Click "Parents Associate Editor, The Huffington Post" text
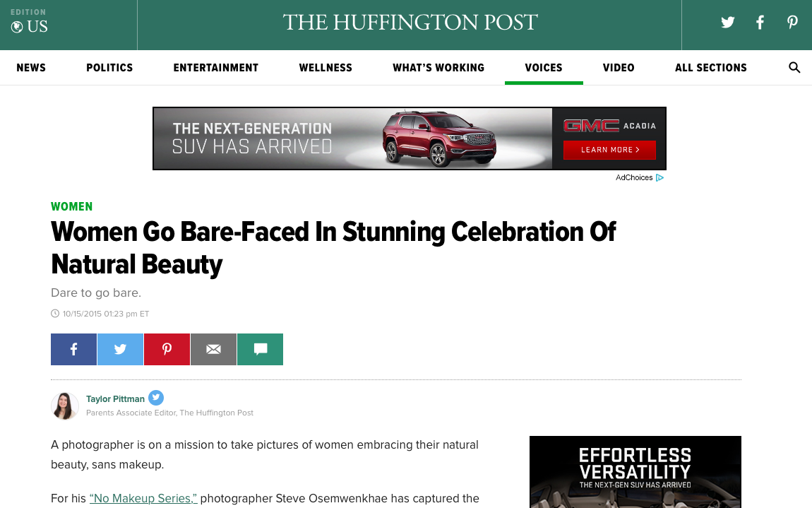Image resolution: width=812 pixels, height=508 pixels. [x=170, y=413]
